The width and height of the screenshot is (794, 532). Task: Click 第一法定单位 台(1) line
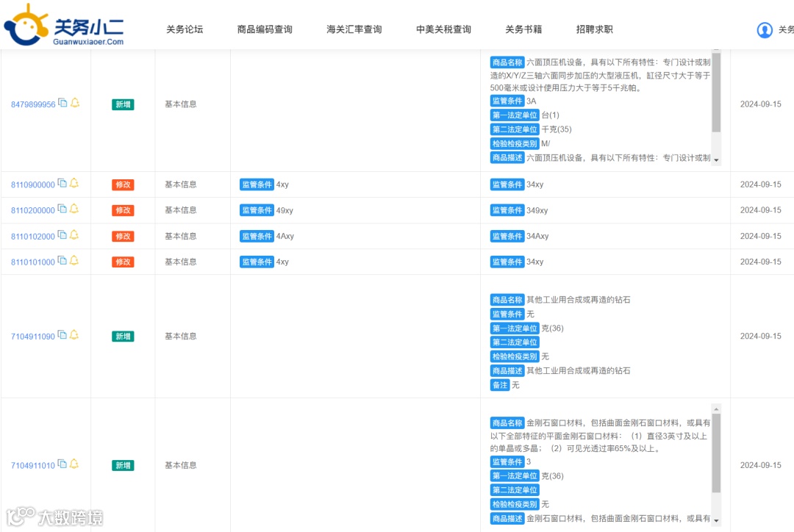pos(525,115)
